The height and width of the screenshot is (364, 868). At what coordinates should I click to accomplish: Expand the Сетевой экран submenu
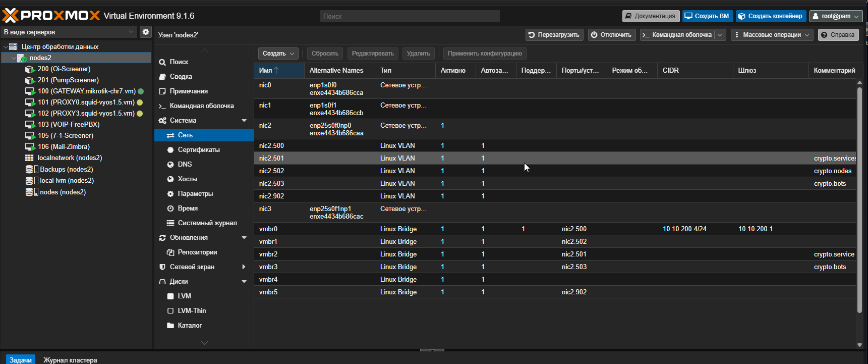tap(244, 267)
